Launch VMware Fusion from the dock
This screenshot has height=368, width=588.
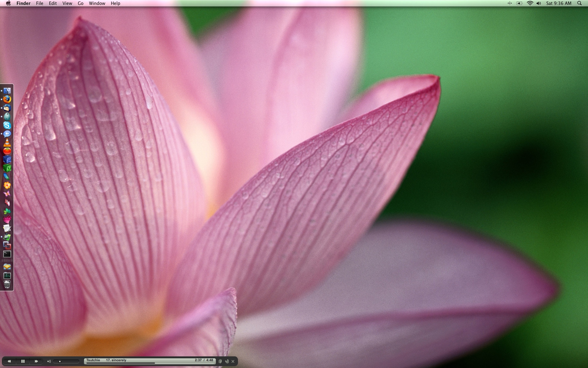7,245
